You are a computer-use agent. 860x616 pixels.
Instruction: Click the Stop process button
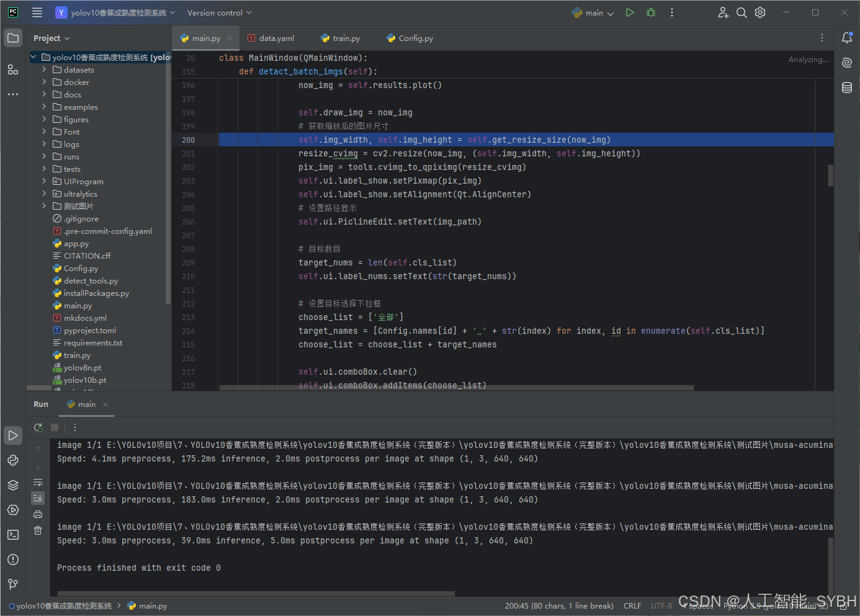(55, 427)
